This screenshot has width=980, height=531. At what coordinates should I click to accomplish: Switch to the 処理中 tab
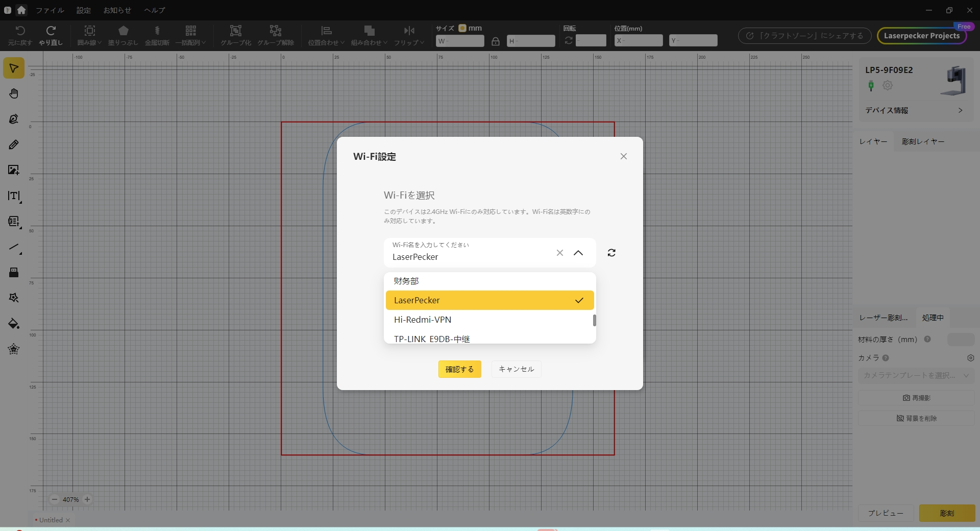[933, 318]
